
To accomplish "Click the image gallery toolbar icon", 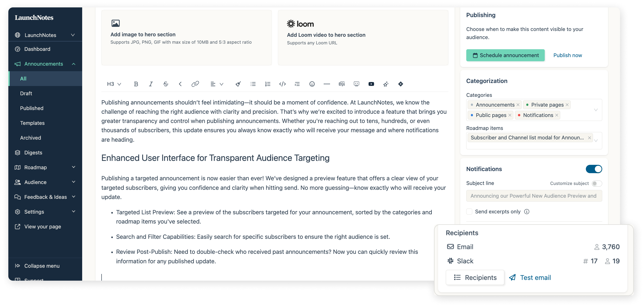I will (341, 84).
